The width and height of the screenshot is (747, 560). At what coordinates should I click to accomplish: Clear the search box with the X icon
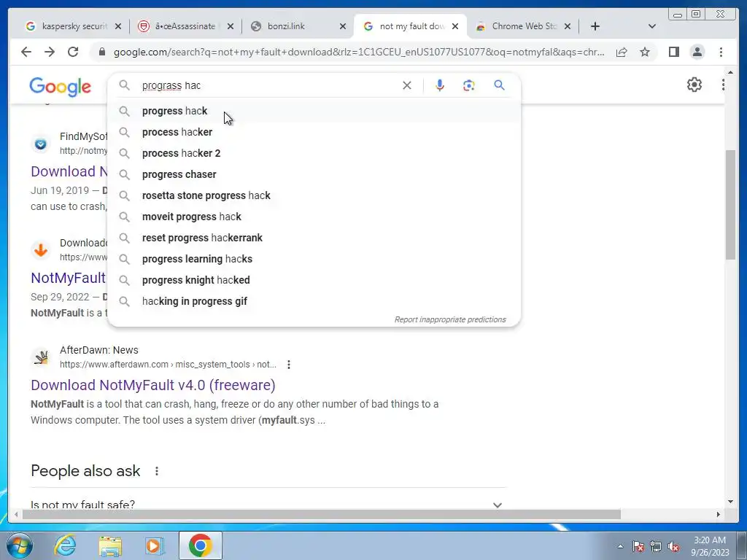click(407, 85)
